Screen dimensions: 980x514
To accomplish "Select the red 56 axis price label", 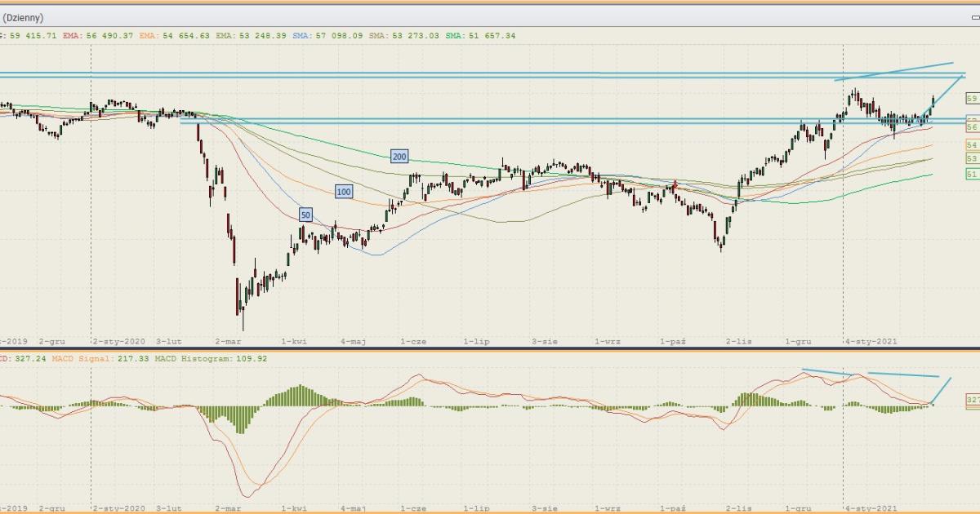I will coord(972,127).
